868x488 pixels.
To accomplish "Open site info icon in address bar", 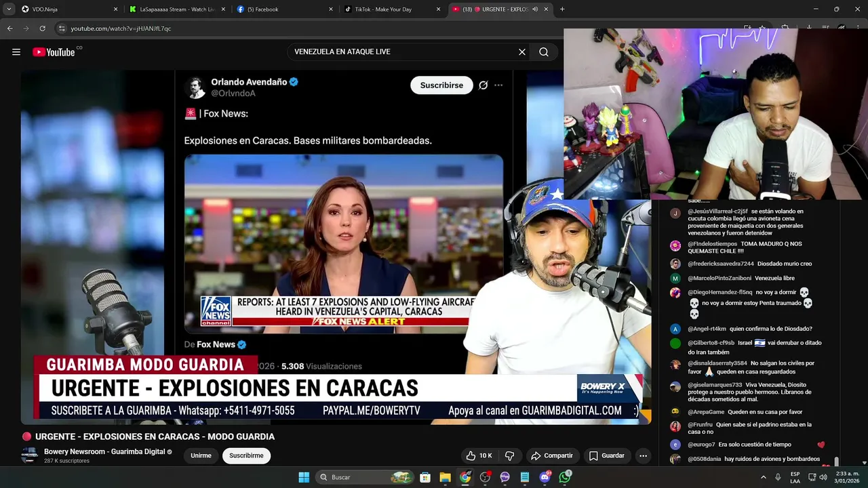I will [x=62, y=28].
